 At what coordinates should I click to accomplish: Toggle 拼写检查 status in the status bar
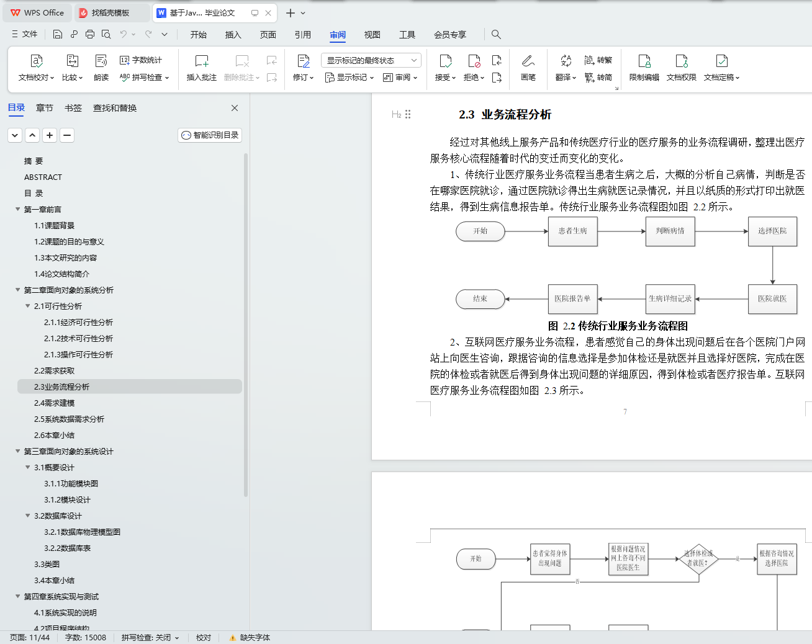click(x=150, y=638)
